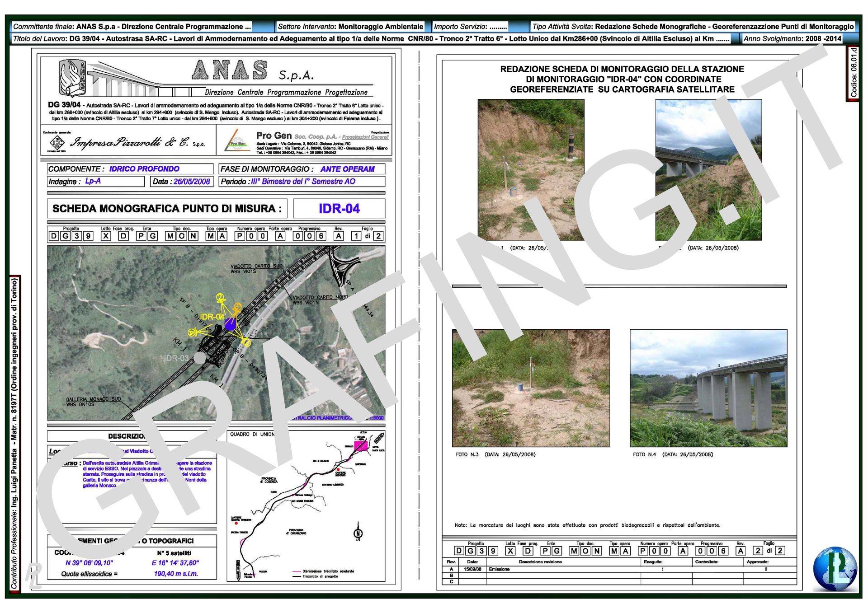868x613 pixels.
Task: Click the blue globe PL logo
Action: [835, 569]
